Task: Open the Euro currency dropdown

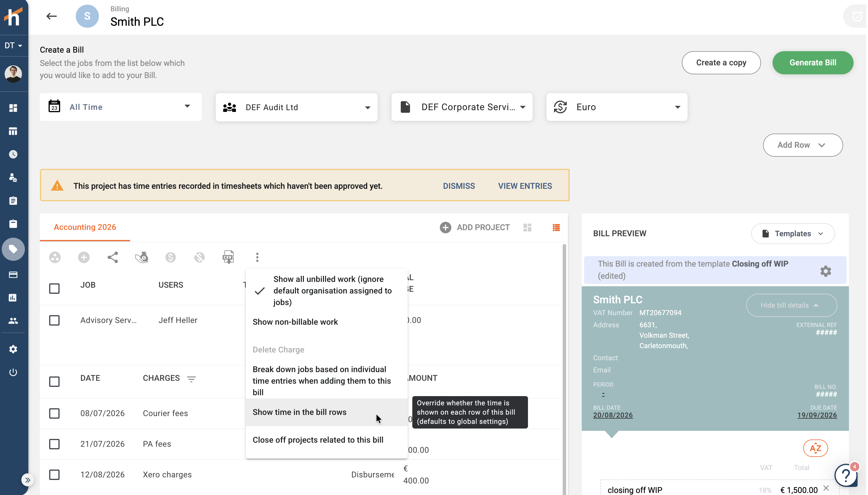Action: pyautogui.click(x=617, y=107)
